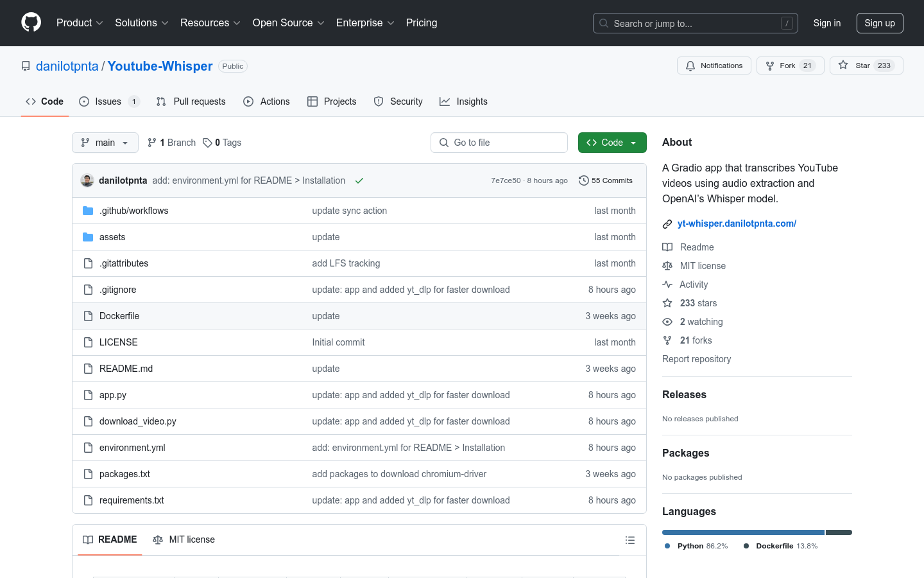Click the book icon beside Readme in About

tap(667, 247)
